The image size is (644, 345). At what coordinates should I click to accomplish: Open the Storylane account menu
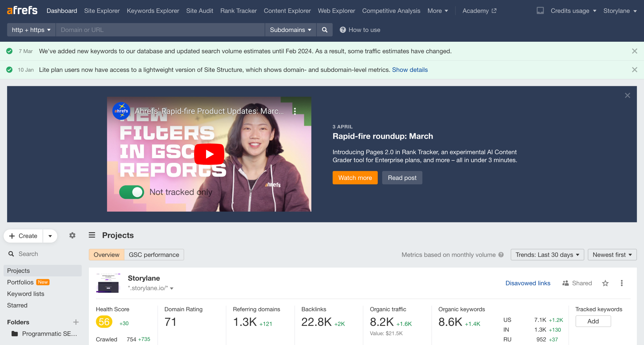pyautogui.click(x=620, y=11)
